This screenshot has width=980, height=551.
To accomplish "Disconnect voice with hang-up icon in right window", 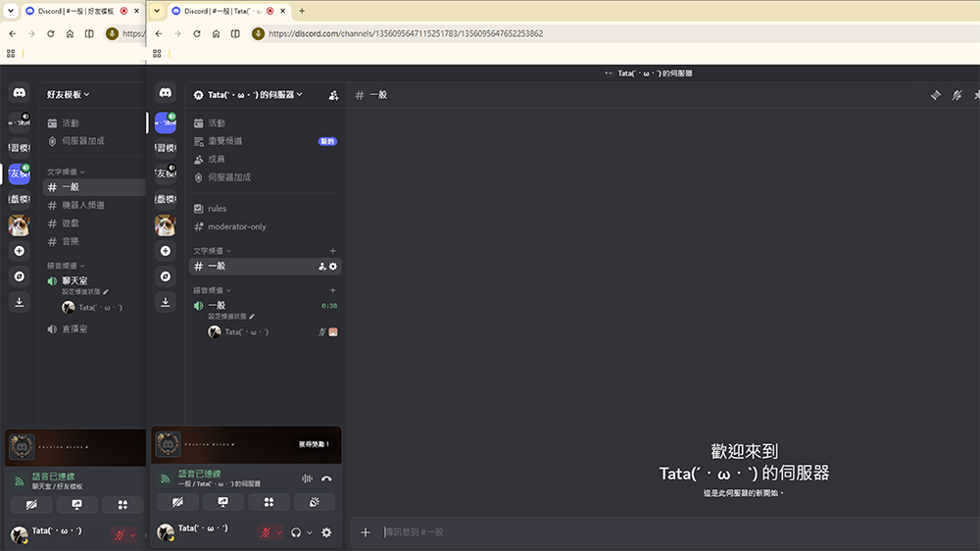I will tap(326, 478).
